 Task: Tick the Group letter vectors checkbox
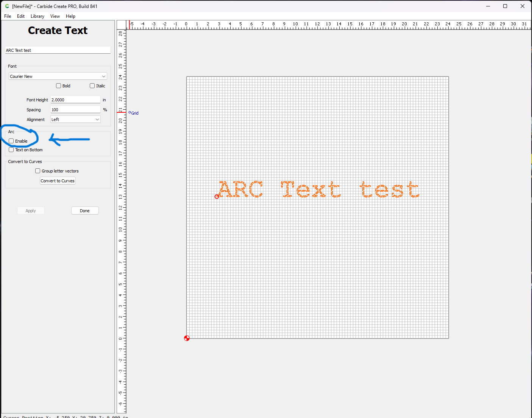[38, 171]
